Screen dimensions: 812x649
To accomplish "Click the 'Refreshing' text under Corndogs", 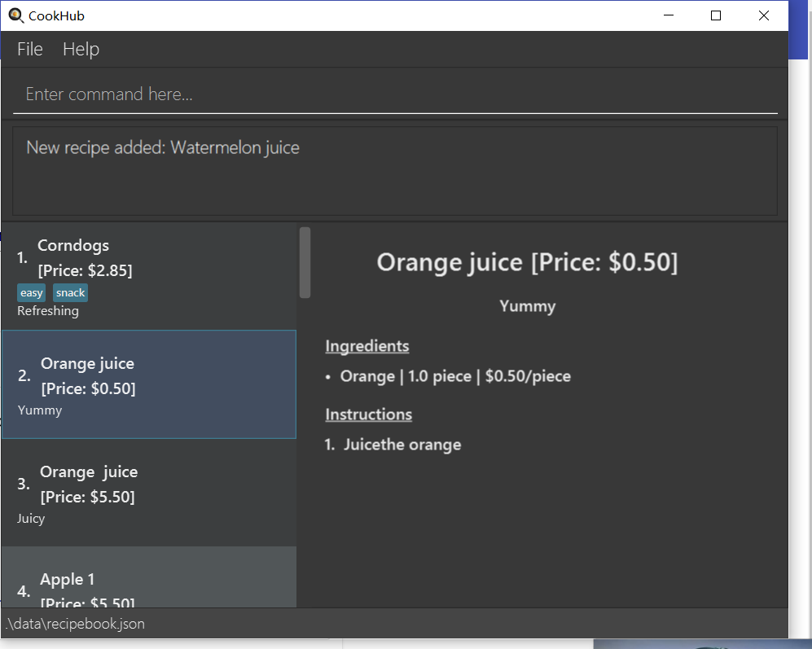I will [48, 311].
